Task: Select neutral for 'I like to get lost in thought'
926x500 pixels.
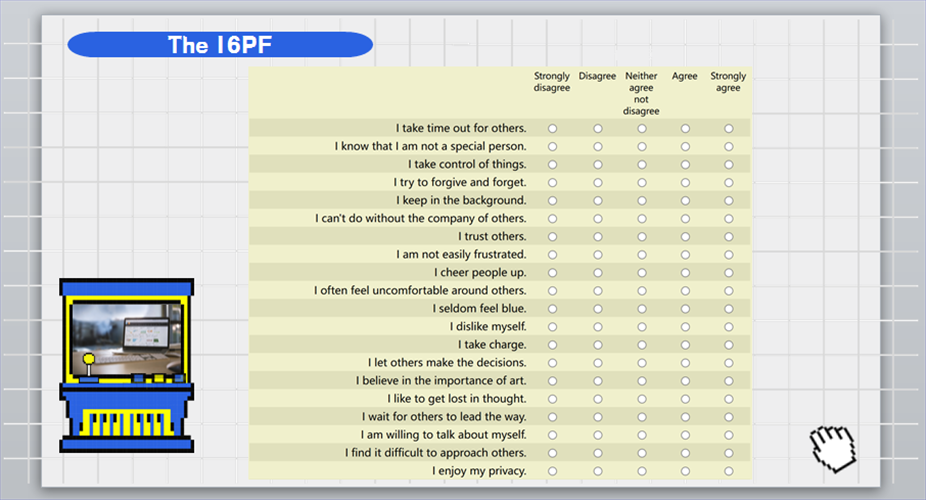Action: point(642,399)
